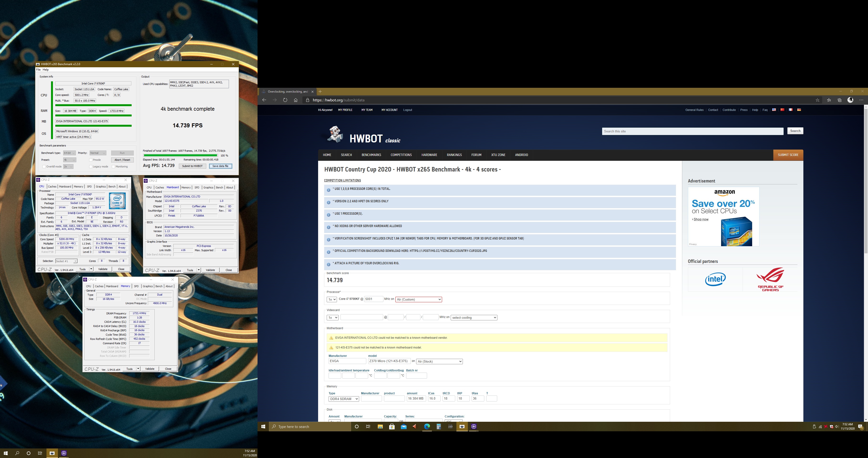This screenshot has width=868, height=458.
Task: Click the HWBOT robot logo
Action: click(x=335, y=134)
